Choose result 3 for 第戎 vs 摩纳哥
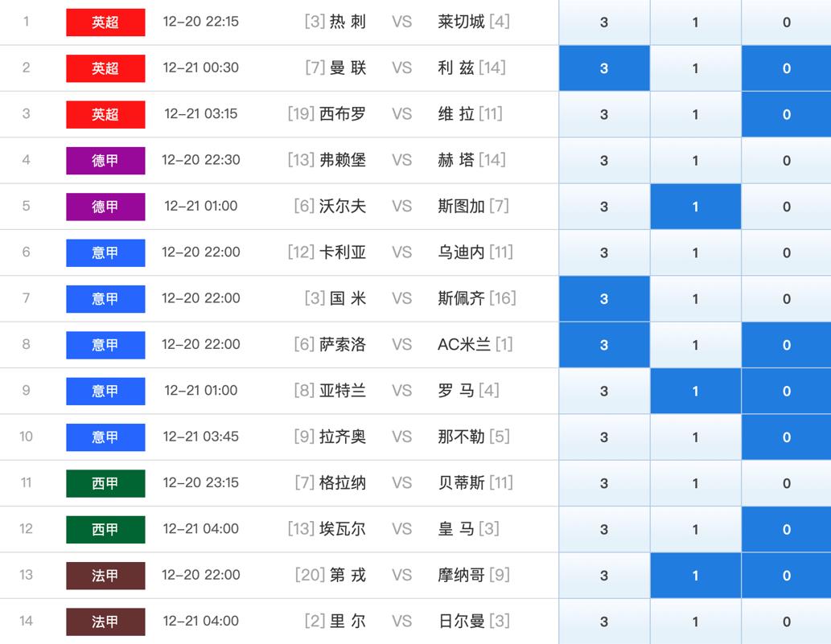Viewport: 831px width, 644px height. (604, 575)
